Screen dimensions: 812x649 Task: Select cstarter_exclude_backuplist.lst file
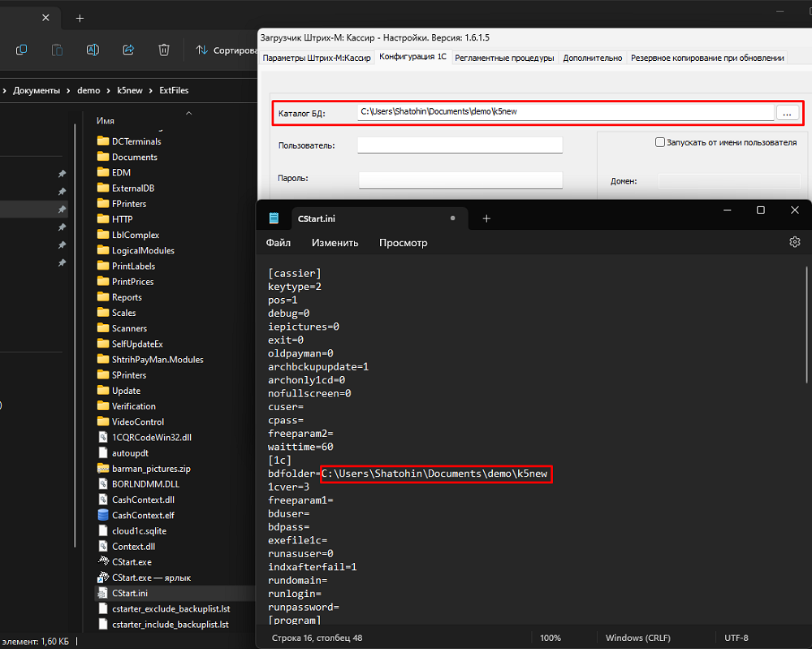click(164, 608)
